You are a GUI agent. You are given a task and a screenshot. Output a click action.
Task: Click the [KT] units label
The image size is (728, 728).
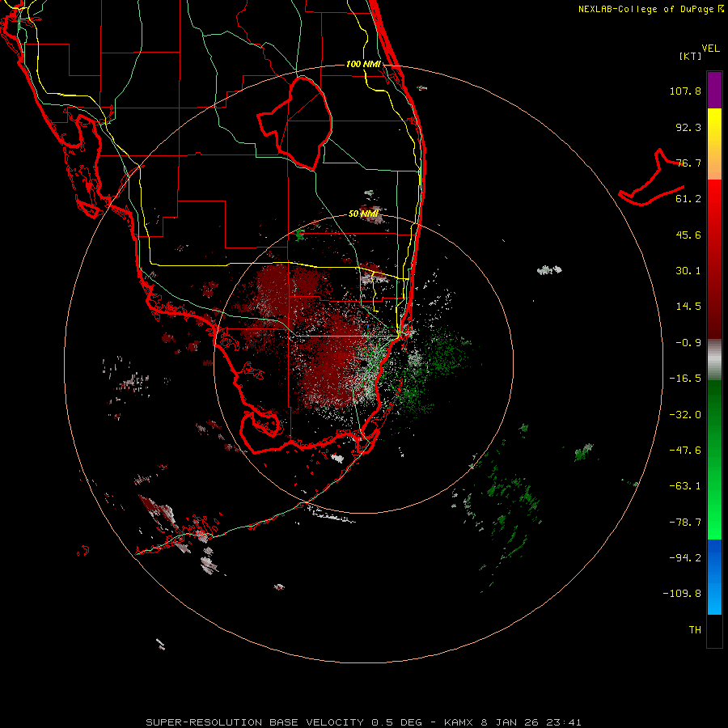coord(690,56)
